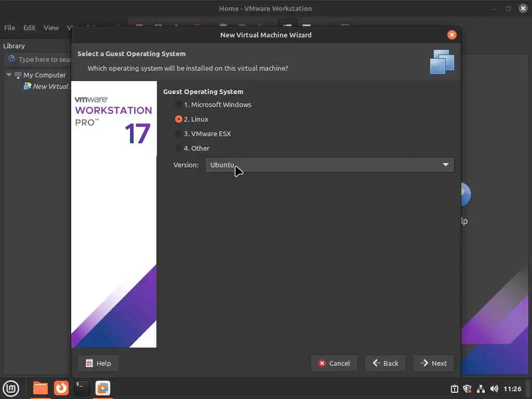This screenshot has width=532, height=399.
Task: Click the Guest Operating System heading
Action: [203, 91]
